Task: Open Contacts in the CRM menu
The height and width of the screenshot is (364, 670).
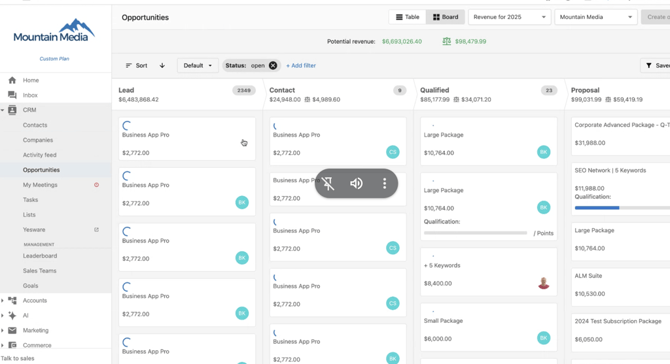Action: (35, 125)
